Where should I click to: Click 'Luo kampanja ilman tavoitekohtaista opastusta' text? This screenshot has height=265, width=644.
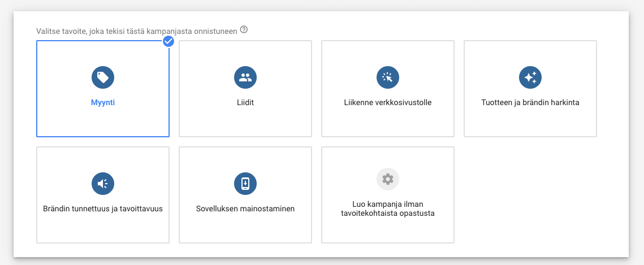point(388,209)
